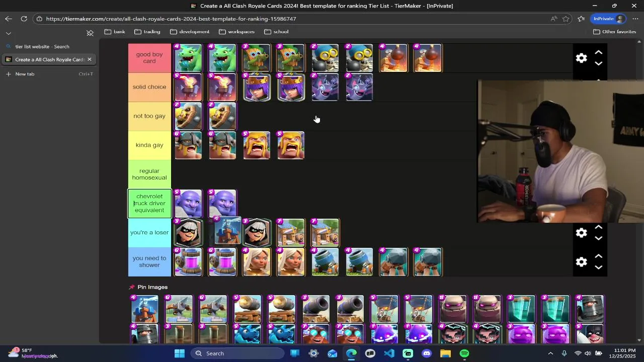Open the trading bookmarks folder

click(x=147, y=32)
